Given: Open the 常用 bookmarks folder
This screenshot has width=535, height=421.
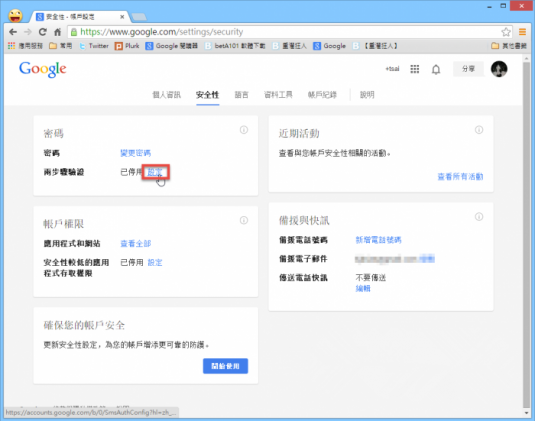Looking at the screenshot, I should coord(60,46).
